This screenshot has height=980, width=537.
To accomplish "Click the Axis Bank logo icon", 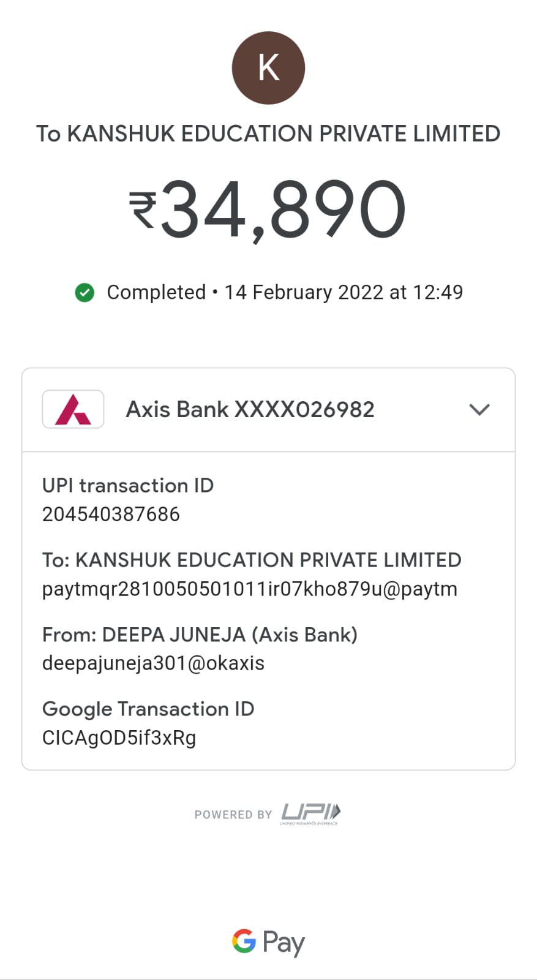I will [x=73, y=409].
